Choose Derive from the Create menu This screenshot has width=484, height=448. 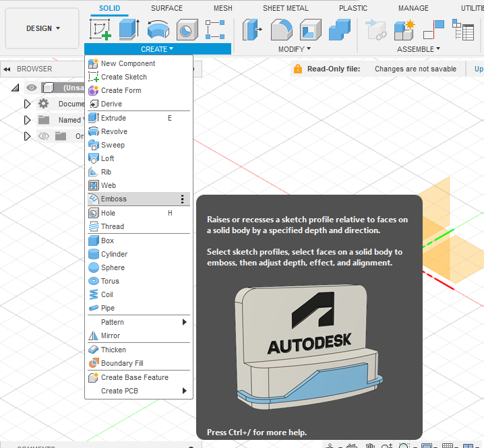(139, 104)
